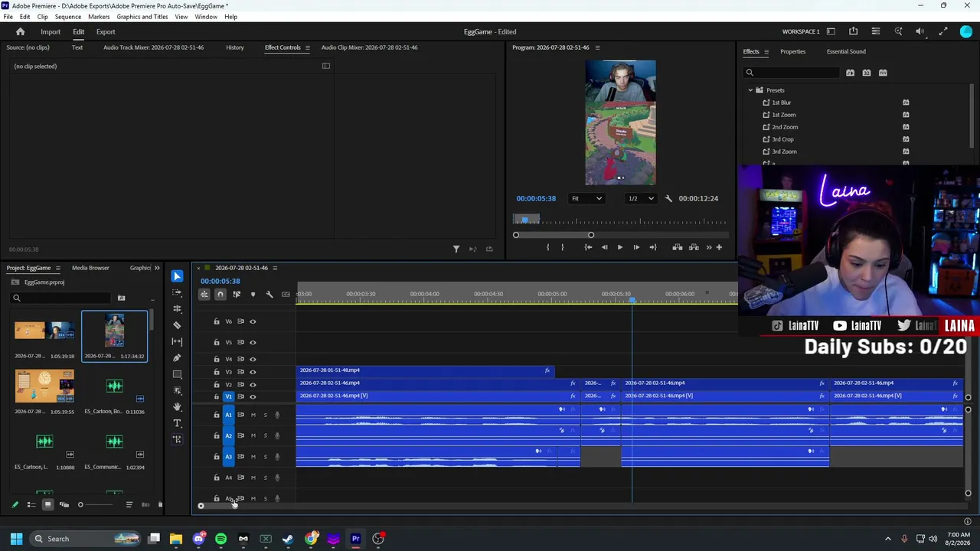Go to the Export workspace
Screen dimensions: 980x551
[106, 31]
